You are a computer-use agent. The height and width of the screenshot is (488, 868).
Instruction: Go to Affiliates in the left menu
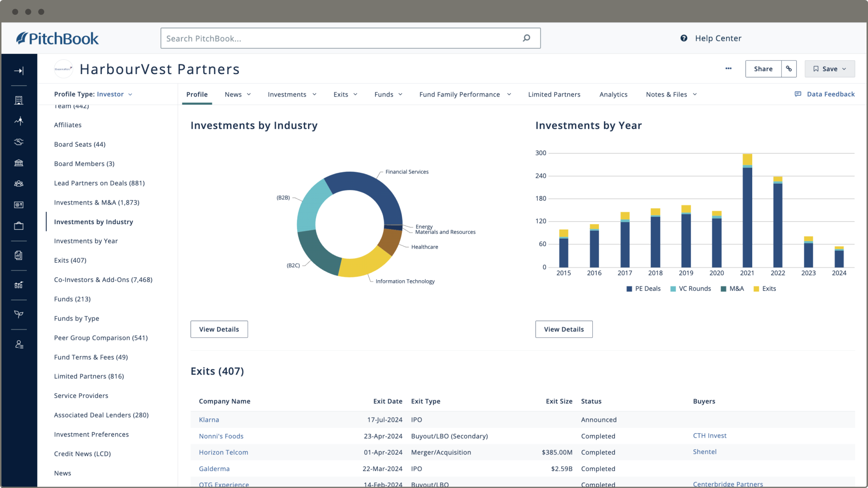pyautogui.click(x=68, y=125)
